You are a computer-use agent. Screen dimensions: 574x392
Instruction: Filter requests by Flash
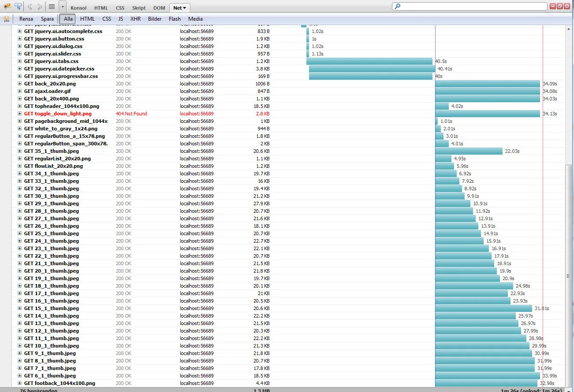[x=175, y=19]
